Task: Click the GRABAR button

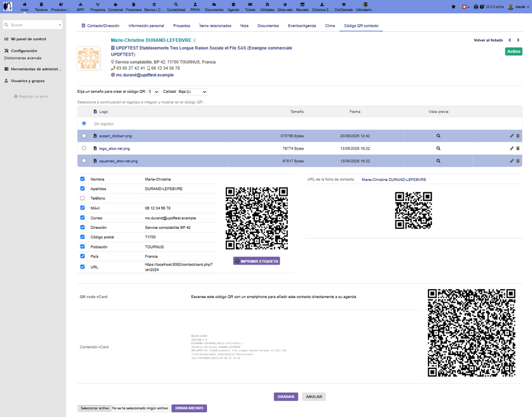Action: point(286,397)
